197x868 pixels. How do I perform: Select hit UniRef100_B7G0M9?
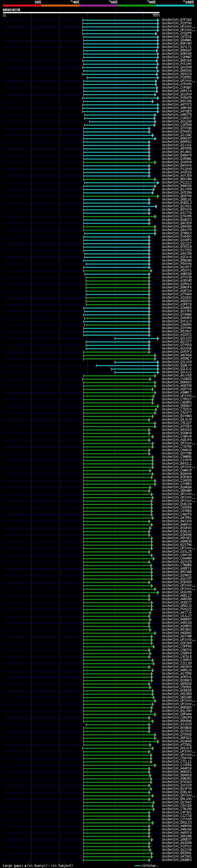[177, 216]
